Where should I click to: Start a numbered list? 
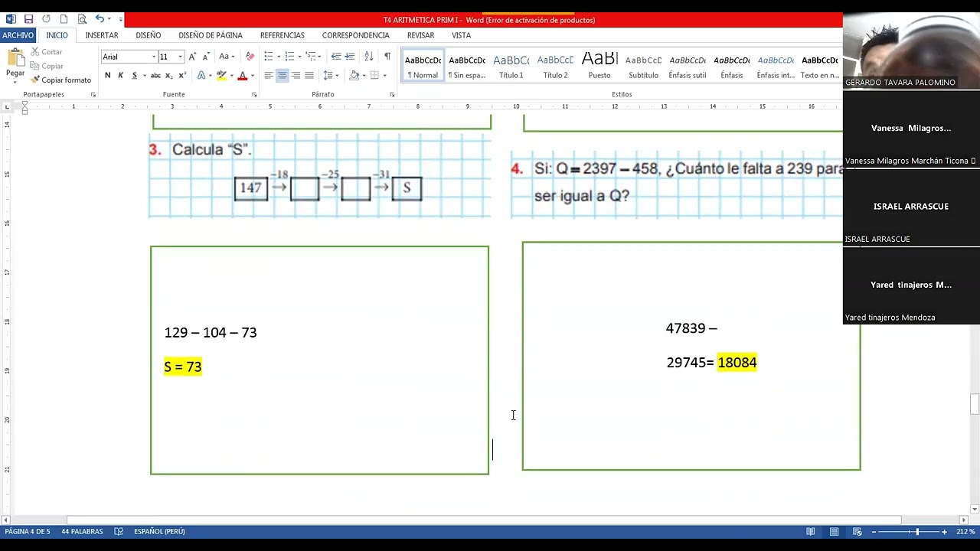tap(289, 57)
